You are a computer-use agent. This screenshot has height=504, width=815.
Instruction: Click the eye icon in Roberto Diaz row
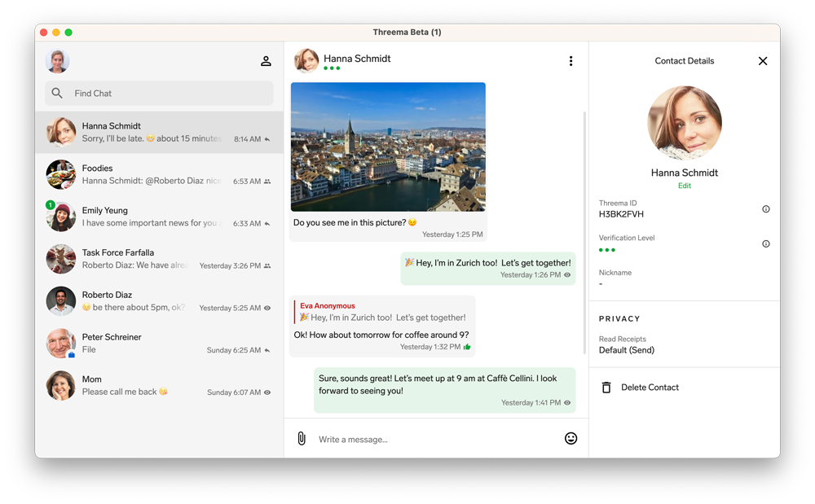tap(267, 308)
